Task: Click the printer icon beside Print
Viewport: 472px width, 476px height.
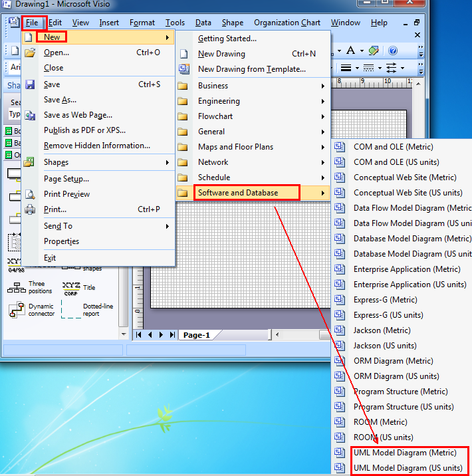Action: click(x=30, y=209)
